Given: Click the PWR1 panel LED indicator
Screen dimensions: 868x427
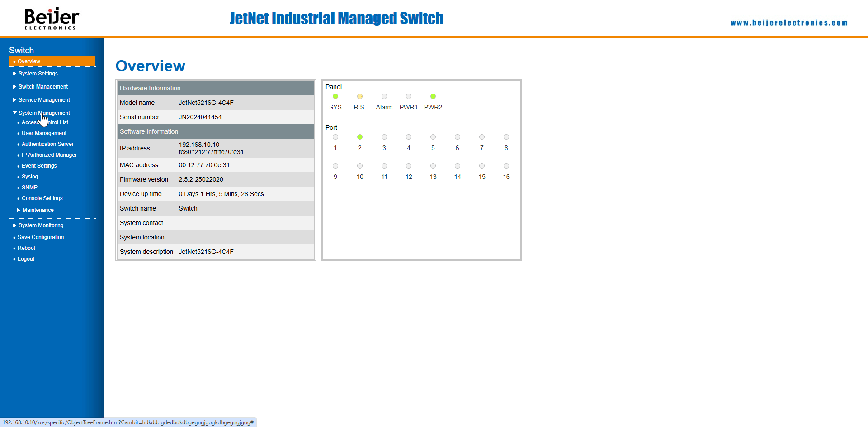Looking at the screenshot, I should 409,96.
